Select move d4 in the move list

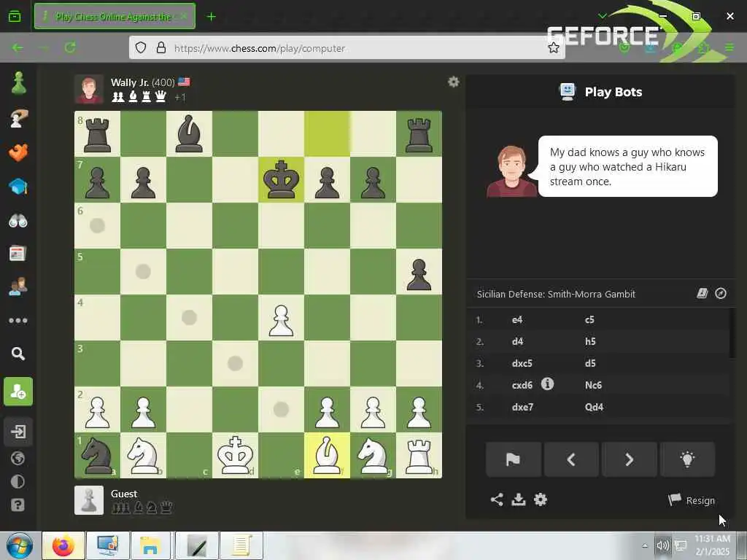pyautogui.click(x=518, y=341)
